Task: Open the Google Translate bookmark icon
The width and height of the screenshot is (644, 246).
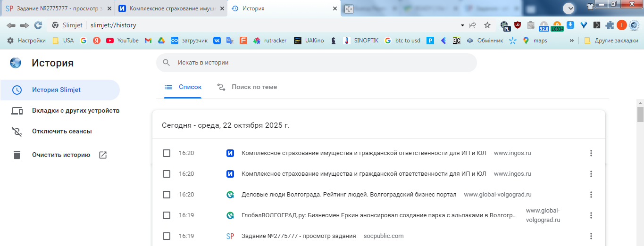Action: click(230, 41)
